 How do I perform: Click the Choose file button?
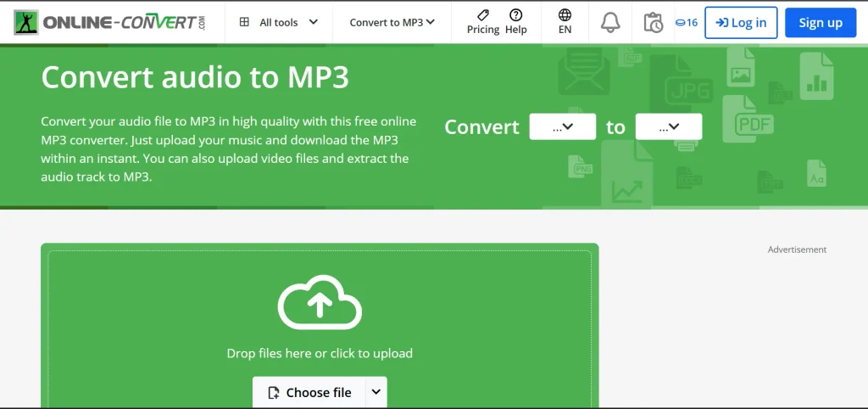pyautogui.click(x=309, y=392)
